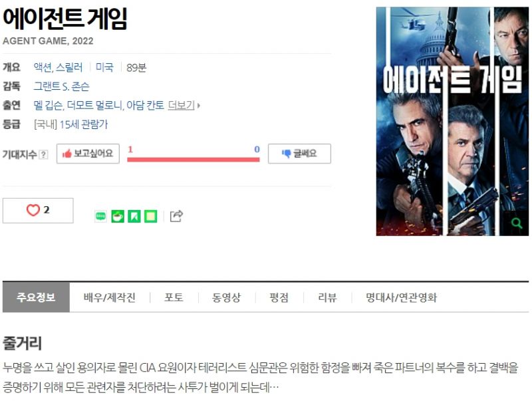Expand cast list with 더보기
532x401 pixels.
[x=184, y=105]
